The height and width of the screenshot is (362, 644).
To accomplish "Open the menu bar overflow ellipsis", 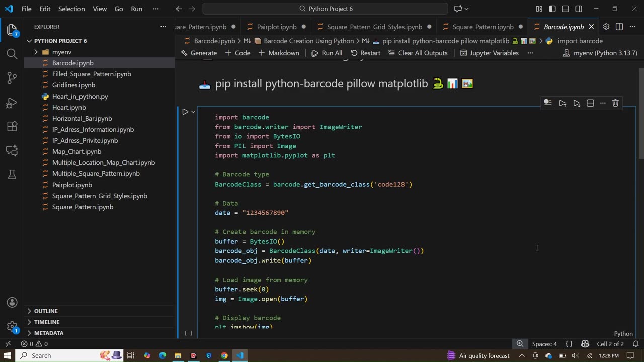I will (156, 9).
